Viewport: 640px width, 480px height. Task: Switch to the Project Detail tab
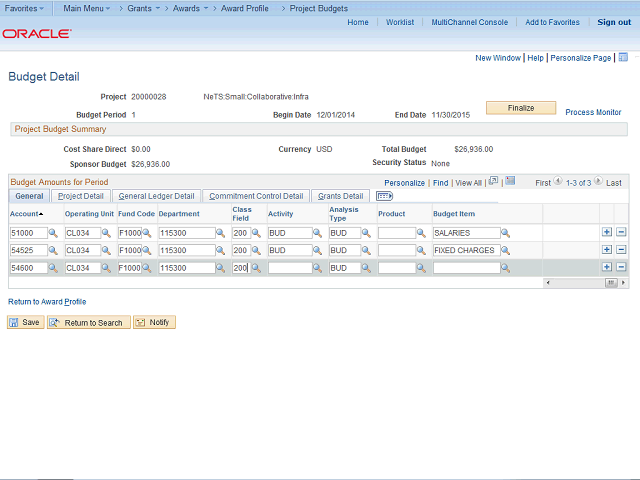point(80,196)
